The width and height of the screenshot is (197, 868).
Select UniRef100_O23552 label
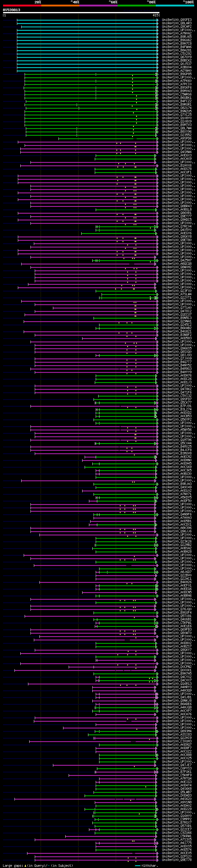point(177,135)
